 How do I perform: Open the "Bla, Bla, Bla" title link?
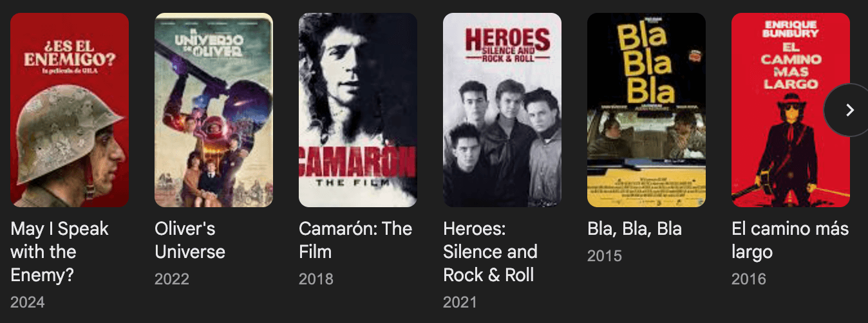(634, 229)
